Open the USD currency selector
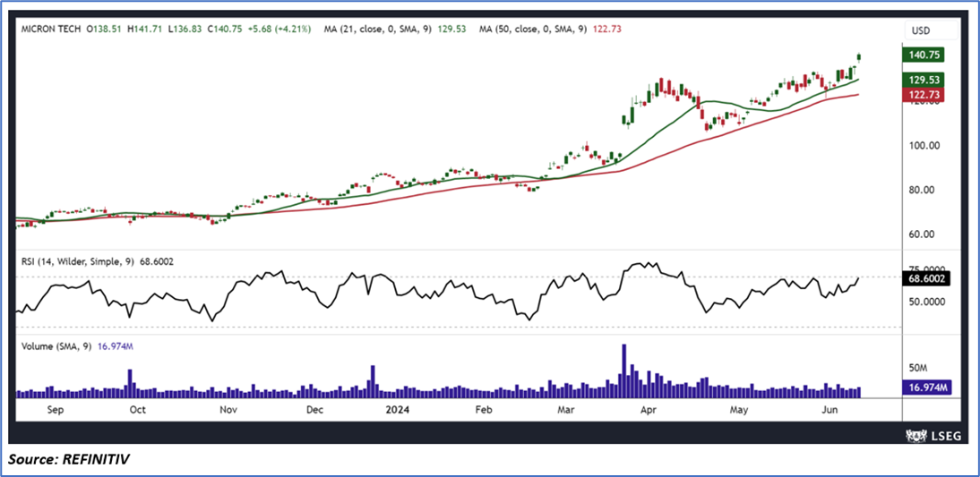Screen dimensions: 980x477 (932, 30)
